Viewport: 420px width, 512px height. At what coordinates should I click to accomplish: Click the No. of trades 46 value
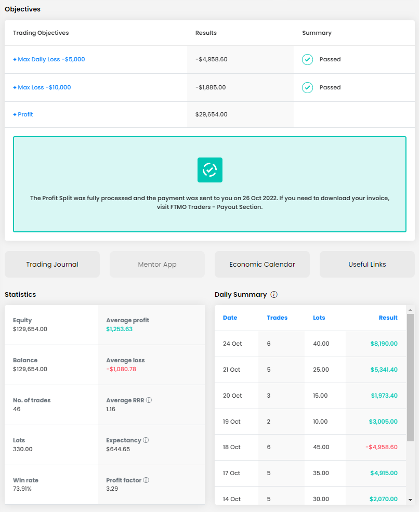click(17, 409)
